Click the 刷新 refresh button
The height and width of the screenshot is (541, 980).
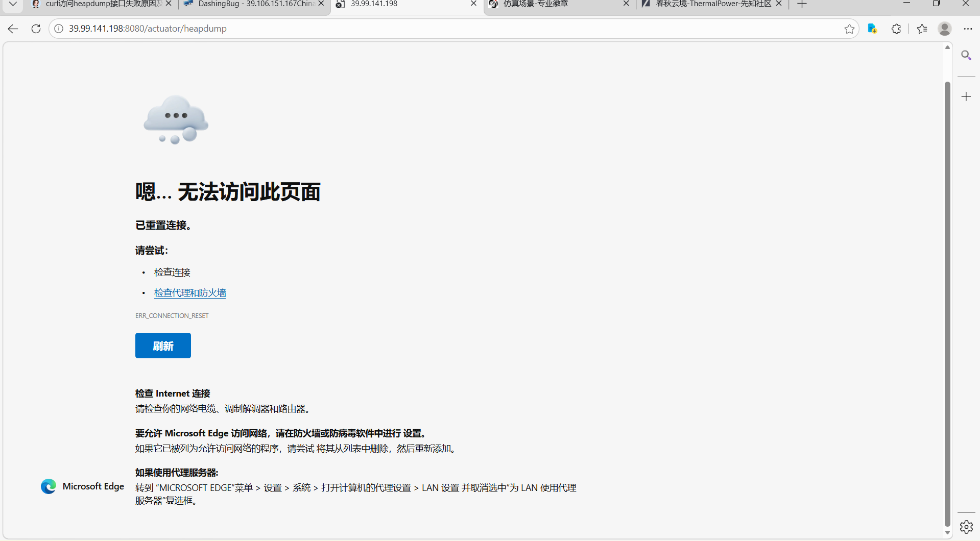[162, 346]
